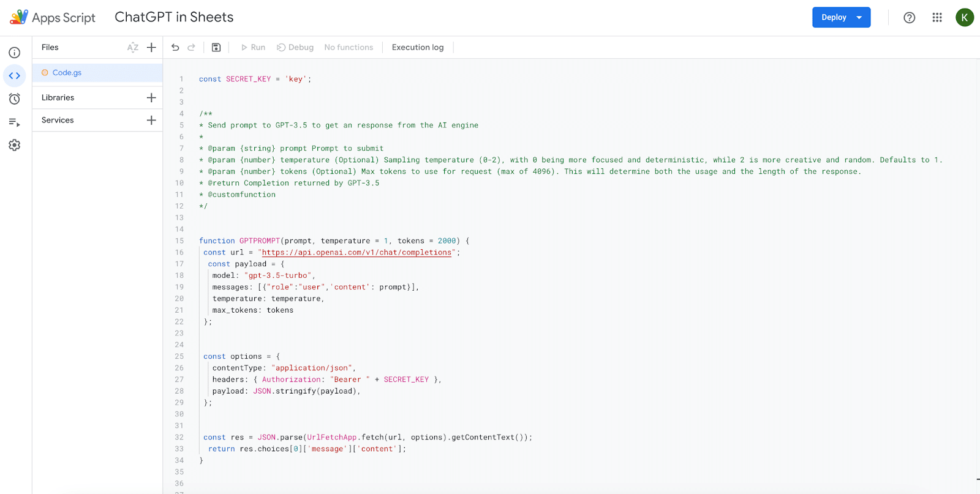Add a file with the Files plus icon
This screenshot has width=980, height=494.
(x=151, y=47)
